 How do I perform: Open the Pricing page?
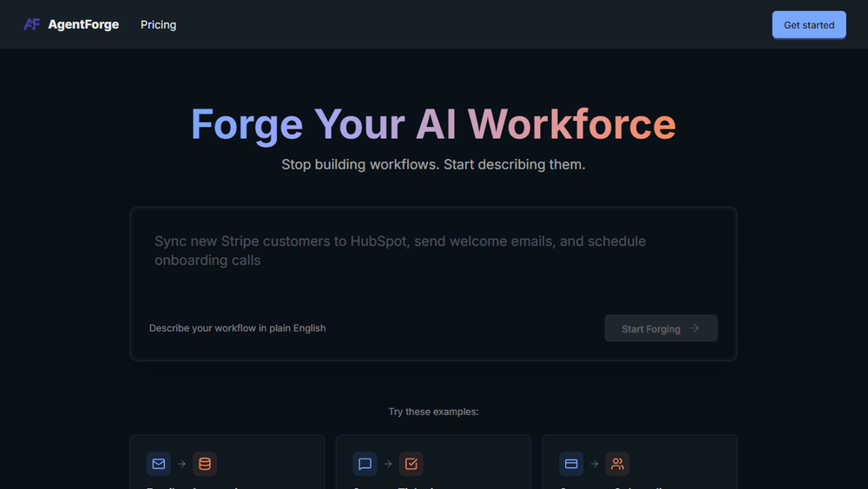[x=158, y=25]
